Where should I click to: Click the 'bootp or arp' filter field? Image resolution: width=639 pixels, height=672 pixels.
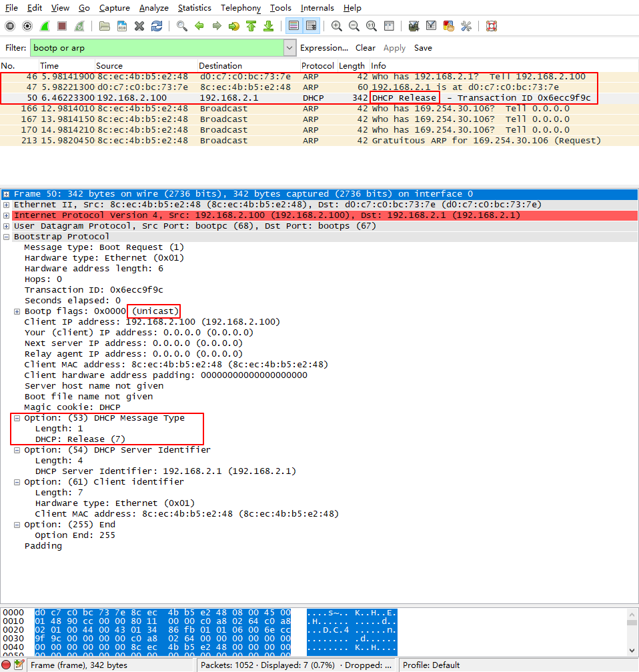coord(157,48)
